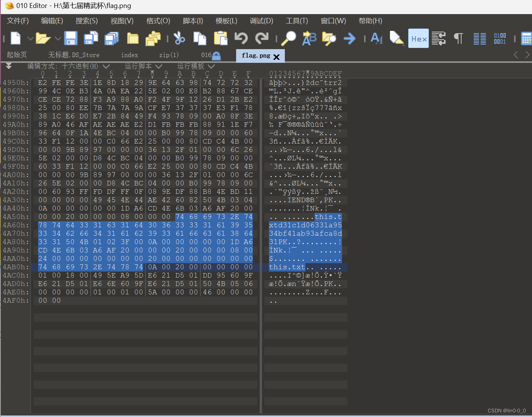Close the flag.png tab
This screenshot has height=417, width=532.
click(x=276, y=57)
